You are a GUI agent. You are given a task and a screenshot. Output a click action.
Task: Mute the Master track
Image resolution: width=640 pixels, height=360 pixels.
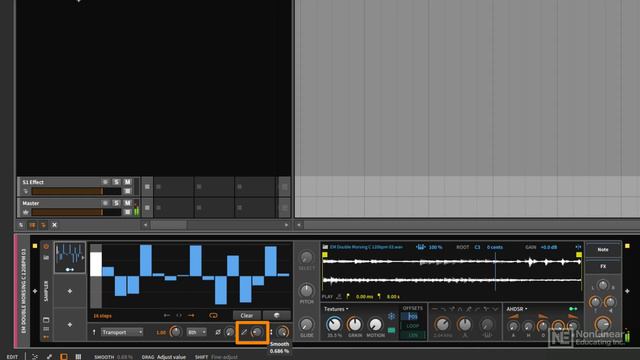[127, 203]
